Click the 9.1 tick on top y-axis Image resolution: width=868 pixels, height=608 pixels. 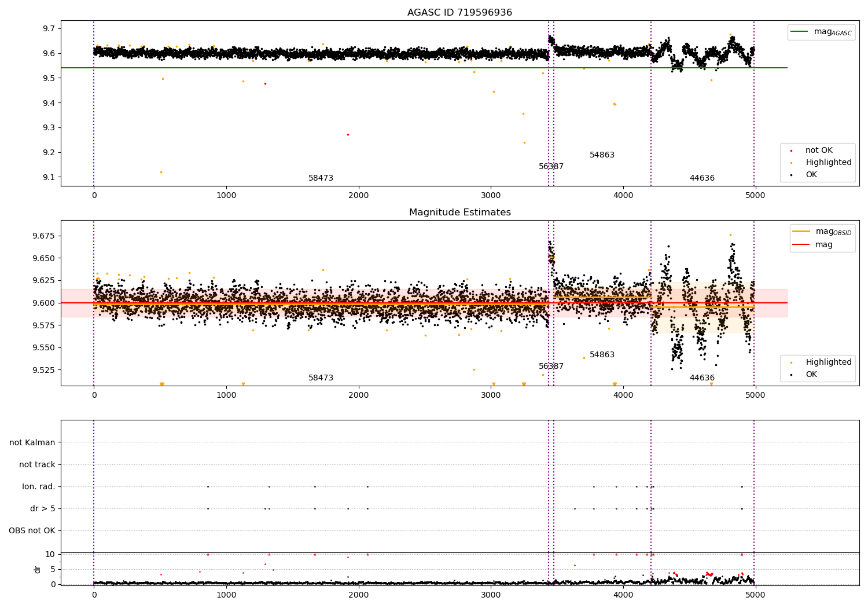coord(49,178)
